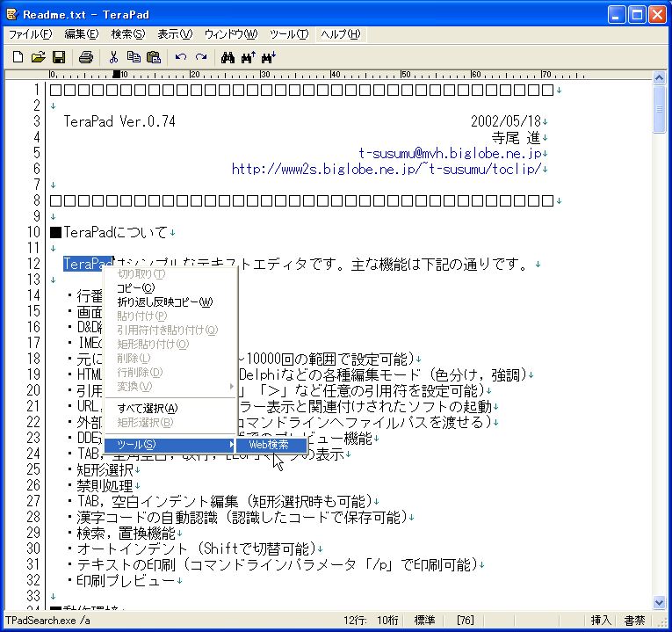Click the ・矩形選択 line
The image size is (672, 632).
point(101,470)
